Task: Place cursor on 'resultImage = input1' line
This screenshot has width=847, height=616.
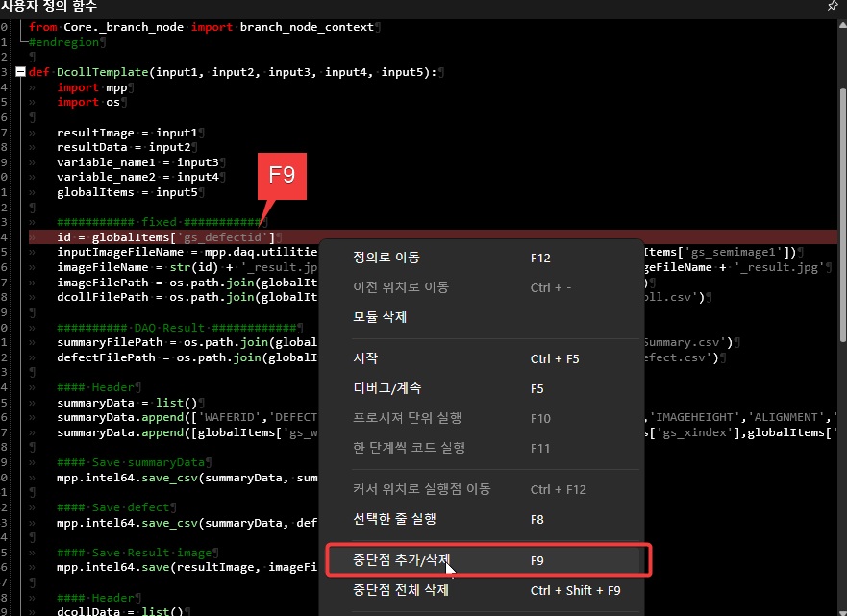Action: tap(127, 133)
